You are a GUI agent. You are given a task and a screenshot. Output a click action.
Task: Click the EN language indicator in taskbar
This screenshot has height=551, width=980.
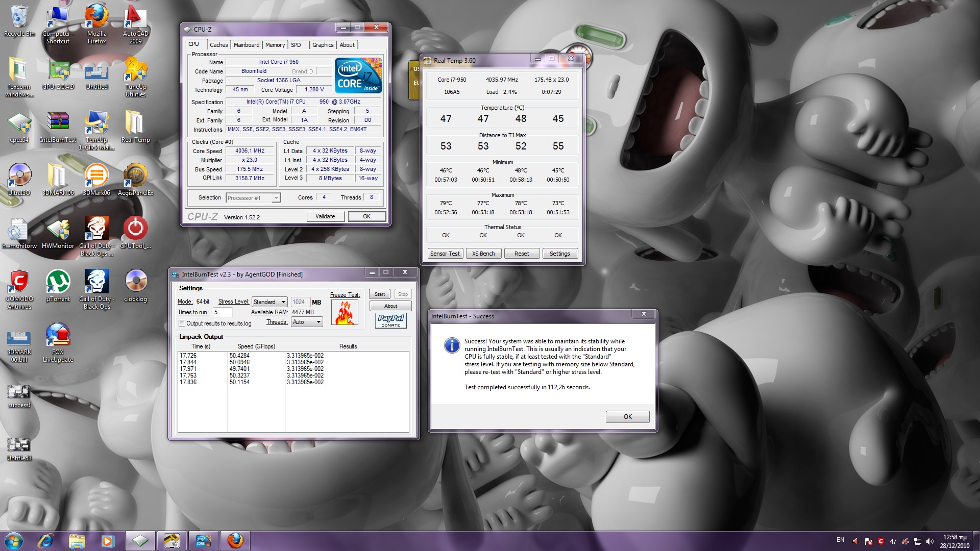pyautogui.click(x=840, y=540)
